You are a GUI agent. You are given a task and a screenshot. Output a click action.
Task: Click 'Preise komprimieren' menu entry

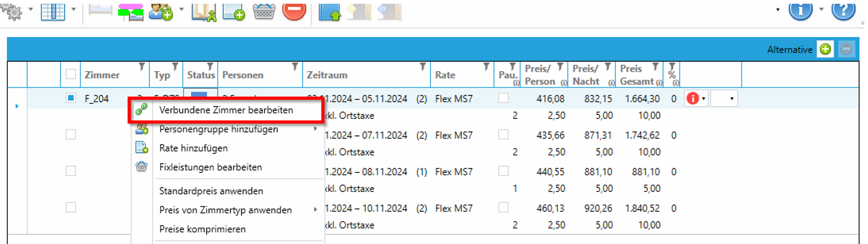pyautogui.click(x=202, y=229)
